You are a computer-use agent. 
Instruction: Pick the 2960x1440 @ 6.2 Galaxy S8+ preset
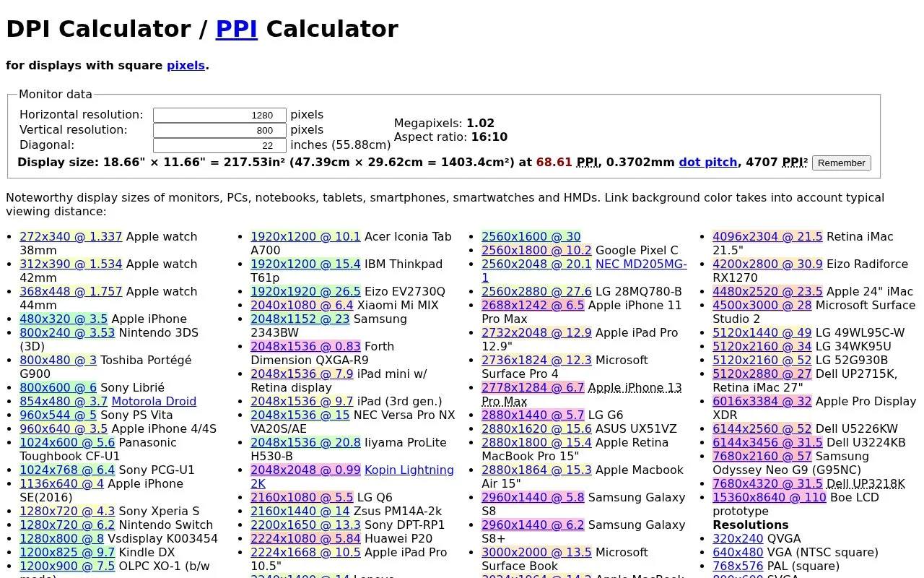(x=533, y=525)
